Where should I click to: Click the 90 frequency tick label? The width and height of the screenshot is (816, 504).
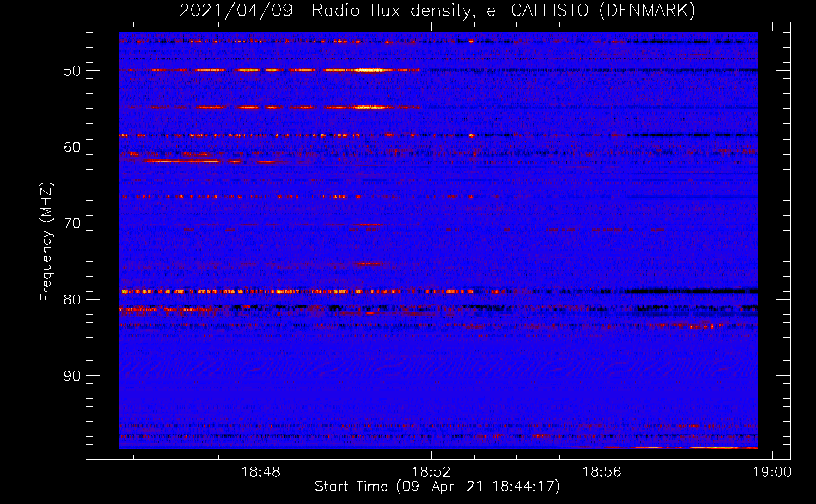pos(72,376)
